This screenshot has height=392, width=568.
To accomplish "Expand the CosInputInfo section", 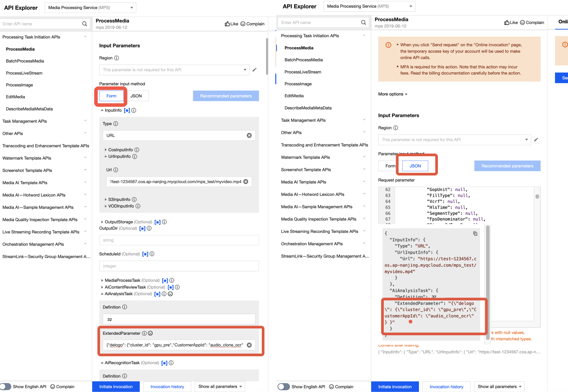I will pos(106,150).
